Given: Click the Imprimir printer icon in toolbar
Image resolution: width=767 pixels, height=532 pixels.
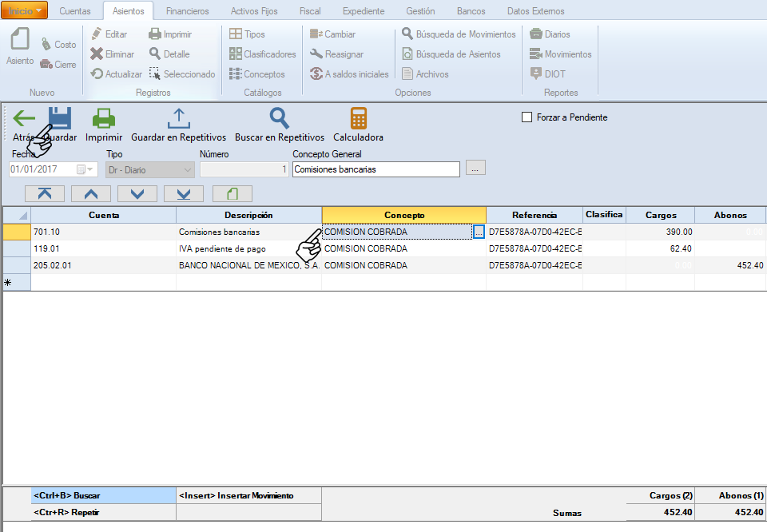Looking at the screenshot, I should tap(104, 119).
